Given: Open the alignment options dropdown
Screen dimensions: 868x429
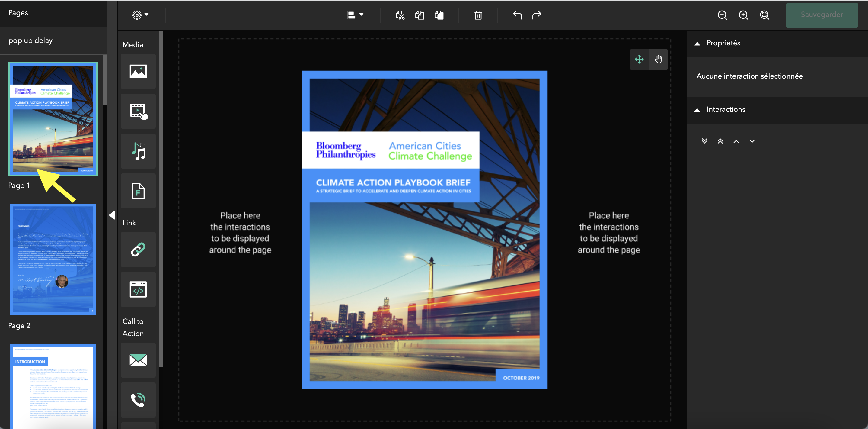Looking at the screenshot, I should (x=355, y=15).
